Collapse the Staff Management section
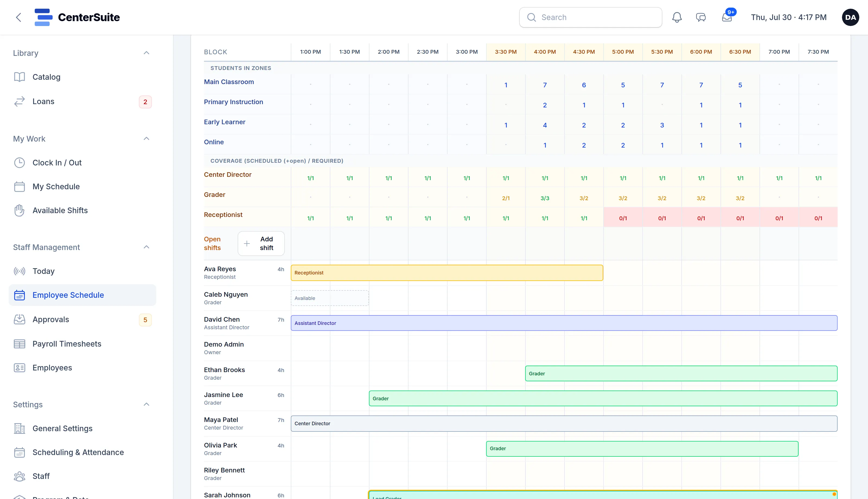Image resolution: width=868 pixels, height=499 pixels. click(x=146, y=247)
